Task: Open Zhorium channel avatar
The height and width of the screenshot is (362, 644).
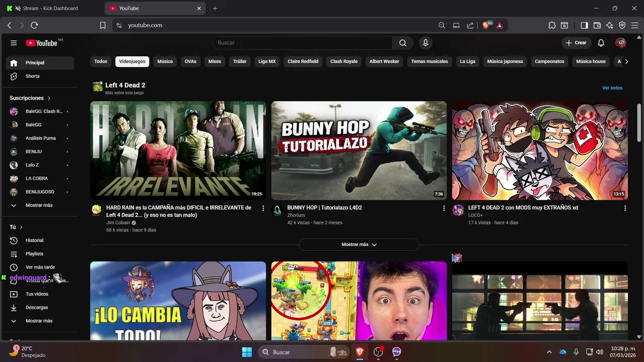Action: click(x=277, y=210)
